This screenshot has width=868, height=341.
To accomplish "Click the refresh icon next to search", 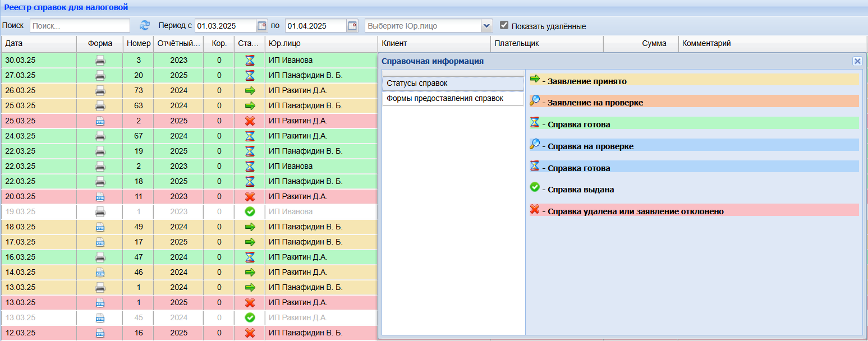I will tap(145, 25).
